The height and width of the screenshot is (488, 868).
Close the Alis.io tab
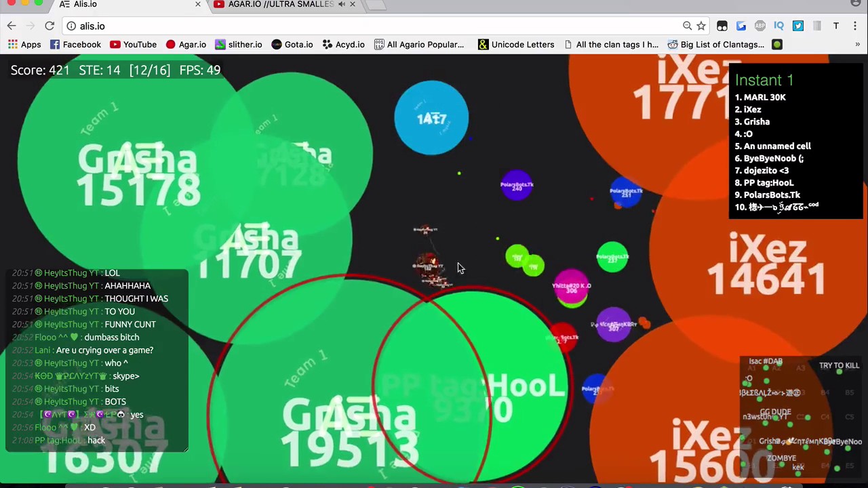tap(198, 4)
